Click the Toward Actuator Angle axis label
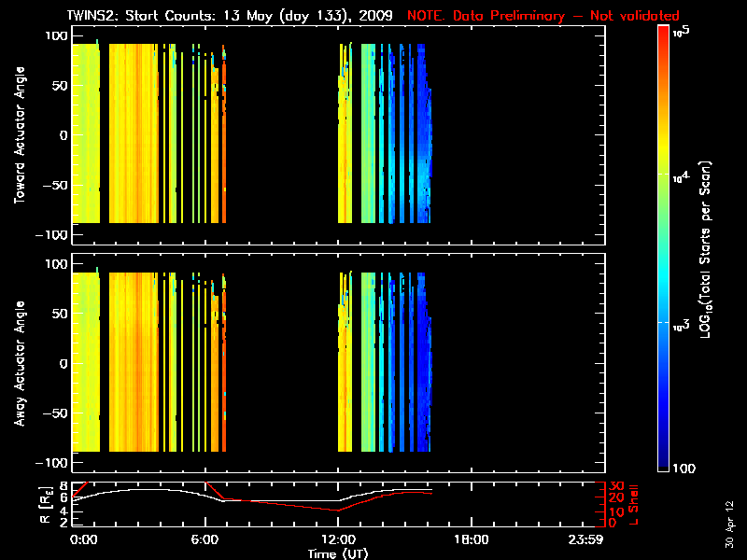747x560 pixels. [x=19, y=137]
